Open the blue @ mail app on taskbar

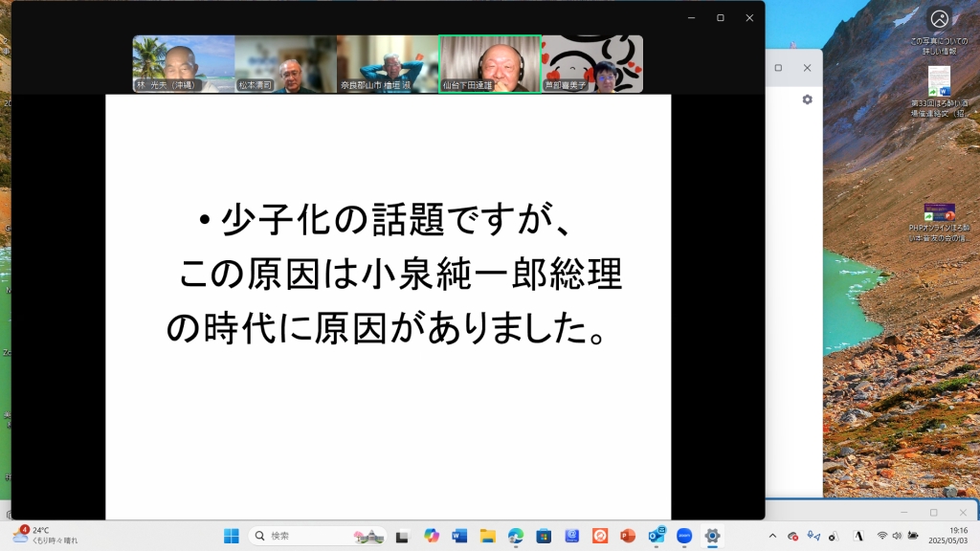pos(572,536)
